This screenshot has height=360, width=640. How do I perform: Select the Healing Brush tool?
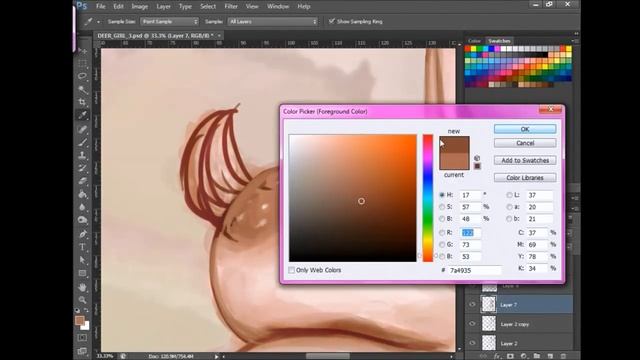coord(83,129)
